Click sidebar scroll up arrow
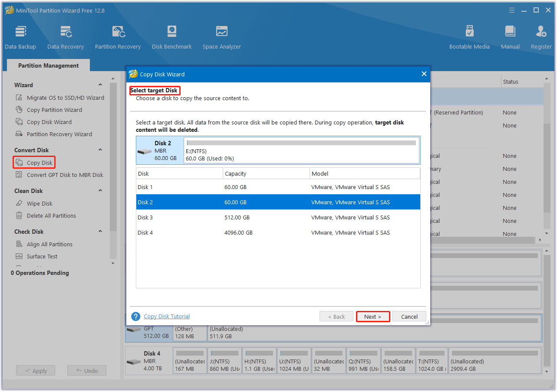557x392 pixels. [113, 78]
